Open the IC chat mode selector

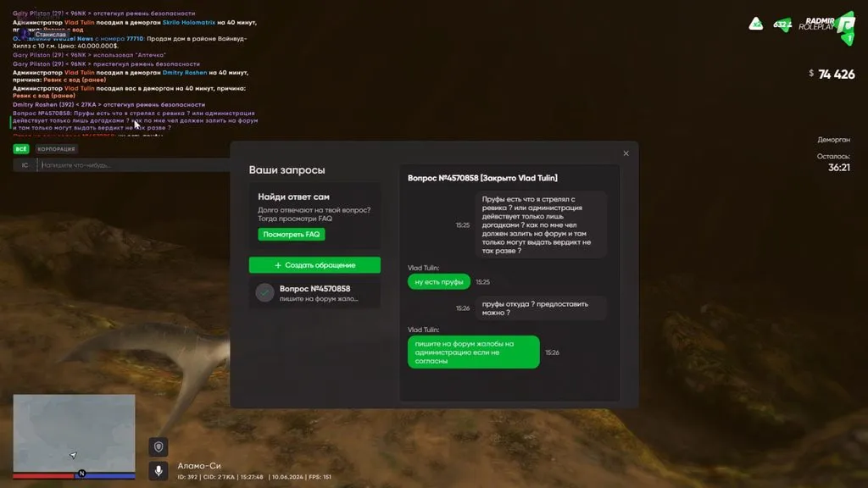[25, 165]
